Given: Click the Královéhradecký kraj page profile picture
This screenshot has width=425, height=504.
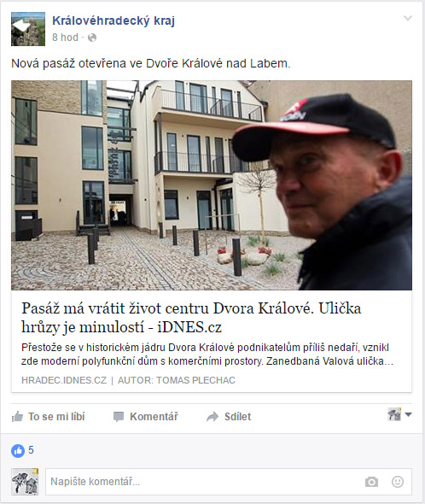Looking at the screenshot, I should tap(28, 29).
